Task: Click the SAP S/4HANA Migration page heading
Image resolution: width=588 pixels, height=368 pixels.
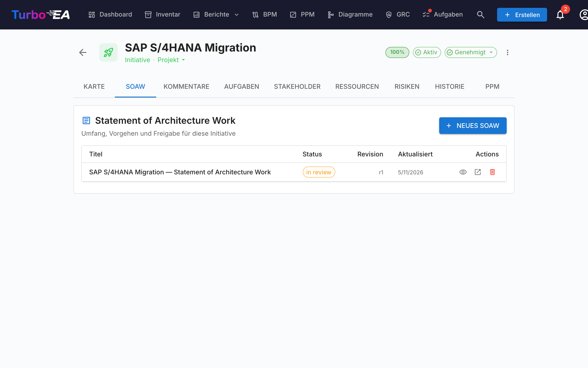Action: [x=190, y=47]
